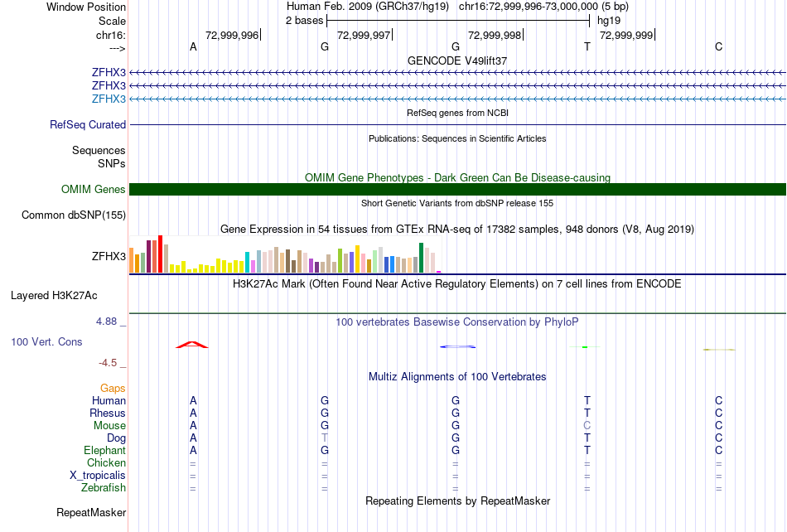Click base A in the Human alignment row
787x532 pixels.
tap(193, 400)
